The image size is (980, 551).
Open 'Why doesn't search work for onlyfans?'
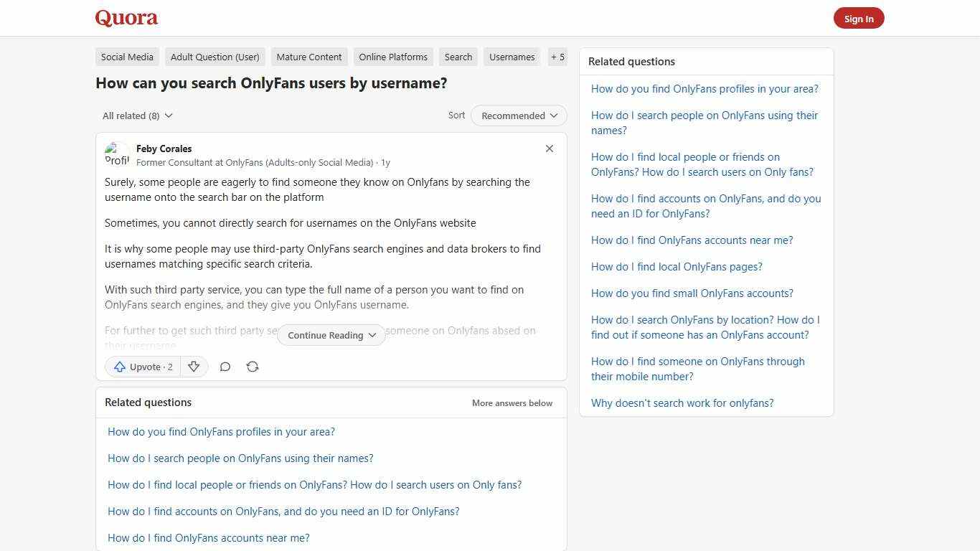point(682,402)
